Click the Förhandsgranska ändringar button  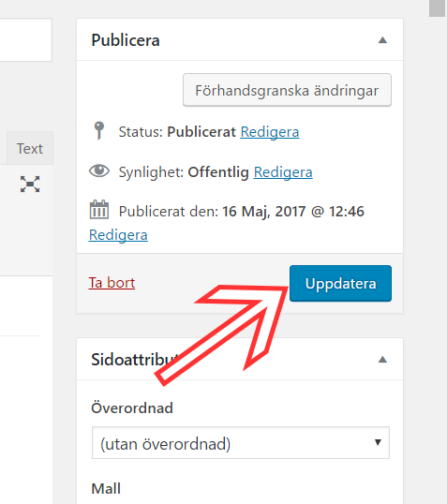[287, 90]
